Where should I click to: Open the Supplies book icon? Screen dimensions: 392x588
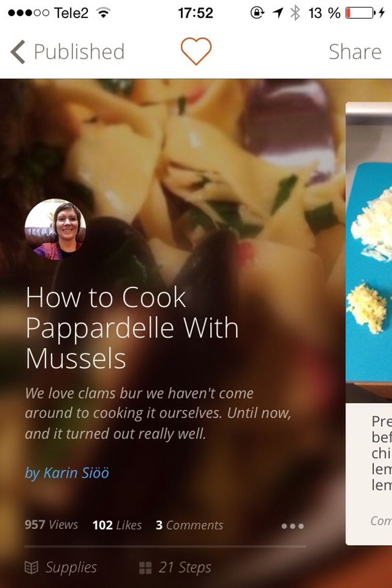[x=32, y=567]
